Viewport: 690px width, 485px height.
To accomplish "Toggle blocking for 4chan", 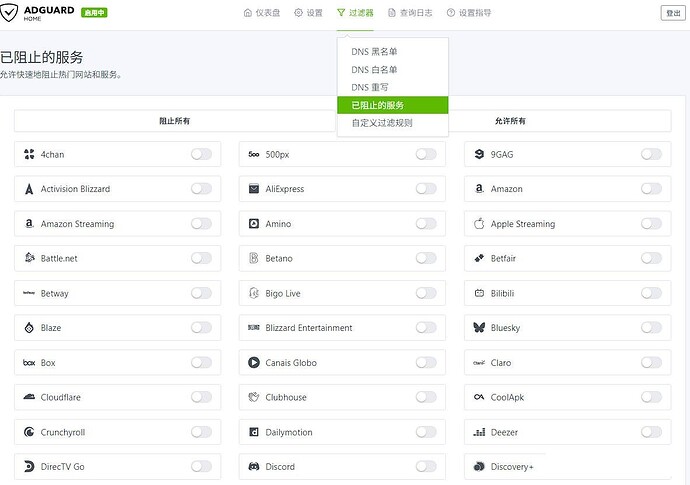I will 201,154.
